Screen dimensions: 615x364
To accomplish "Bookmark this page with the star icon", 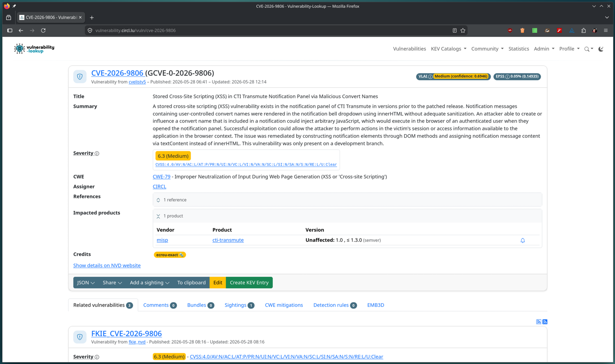I will 463,31.
